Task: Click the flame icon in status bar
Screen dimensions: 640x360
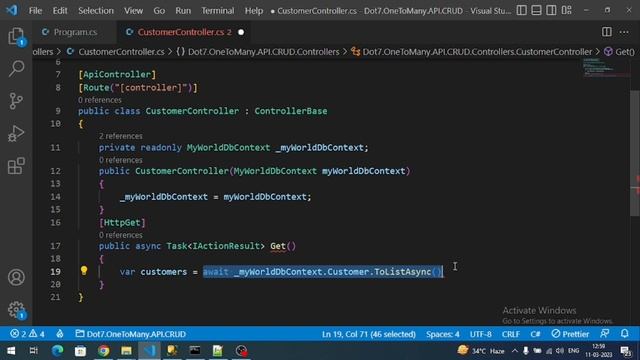Action: click(x=60, y=334)
